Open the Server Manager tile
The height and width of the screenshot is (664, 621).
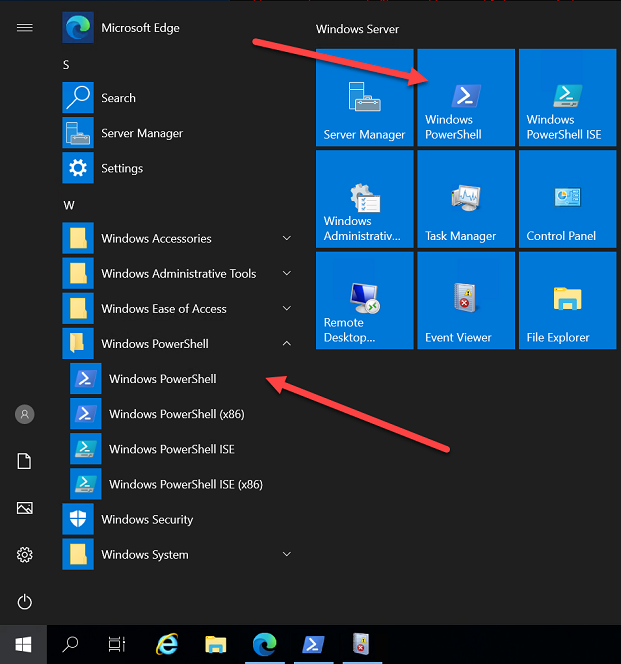(364, 97)
